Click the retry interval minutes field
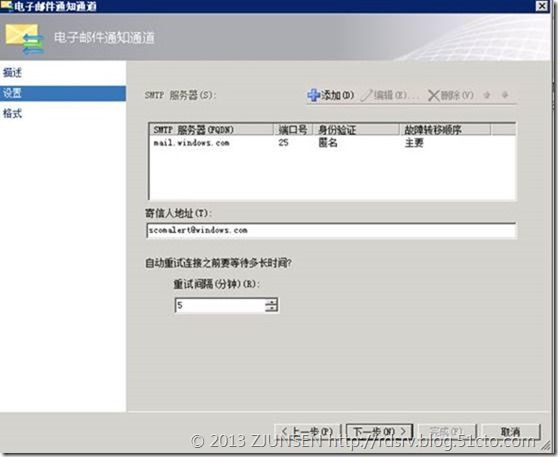 pyautogui.click(x=220, y=305)
